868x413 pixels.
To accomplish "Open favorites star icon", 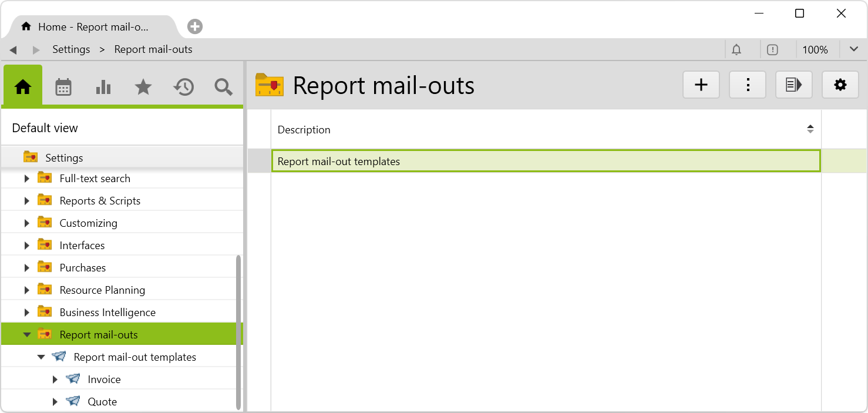I will [143, 87].
